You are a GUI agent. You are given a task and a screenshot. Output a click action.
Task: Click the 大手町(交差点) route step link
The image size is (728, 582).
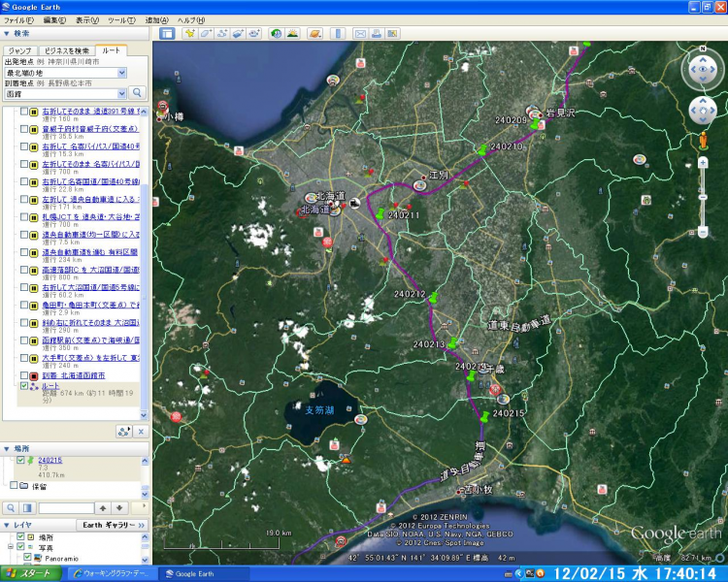click(x=91, y=358)
